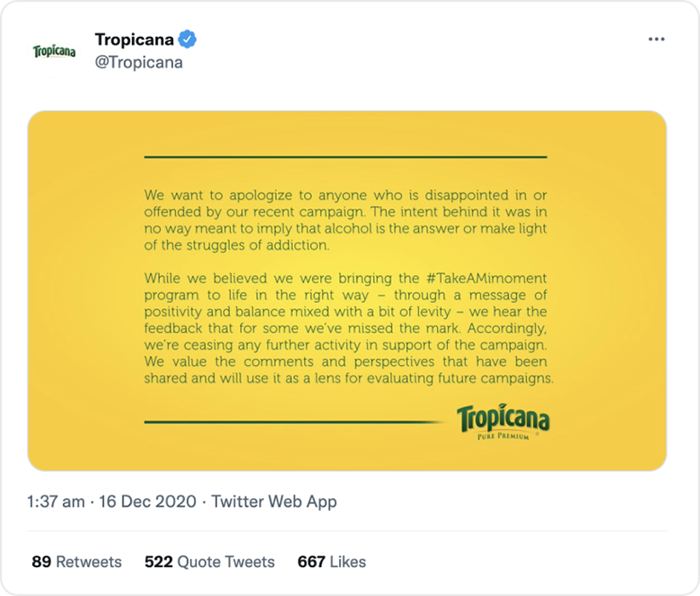This screenshot has height=596, width=700.
Task: Show the 667 Likes list
Action: click(331, 562)
